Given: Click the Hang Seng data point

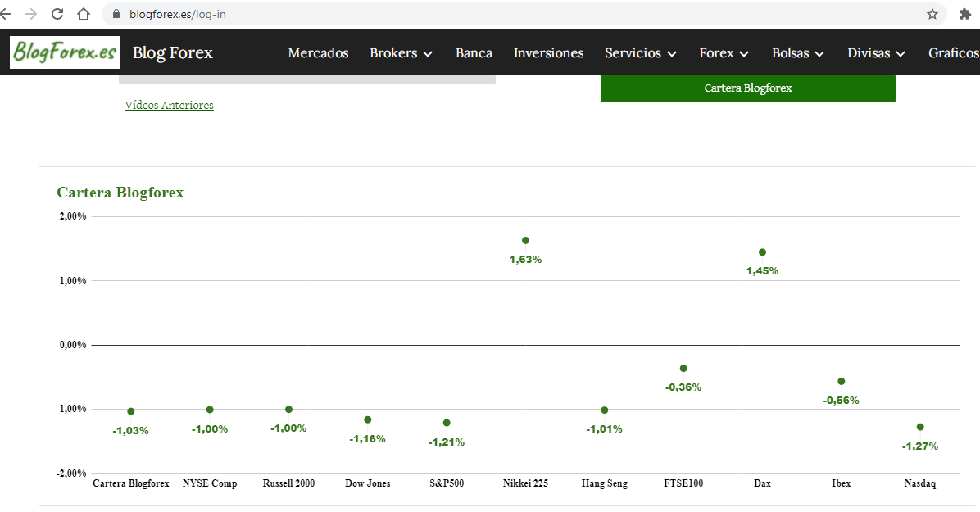Looking at the screenshot, I should pos(605,410).
